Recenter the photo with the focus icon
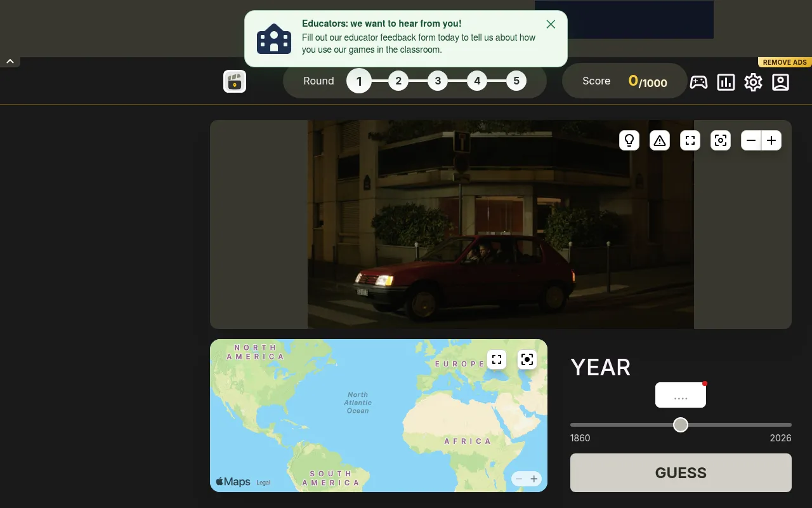The image size is (812, 508). coord(721,140)
